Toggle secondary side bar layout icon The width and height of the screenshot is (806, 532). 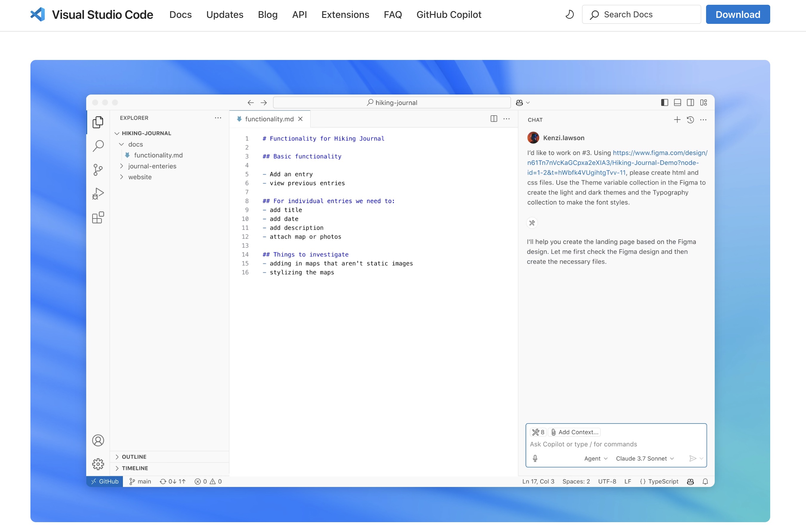tap(690, 103)
